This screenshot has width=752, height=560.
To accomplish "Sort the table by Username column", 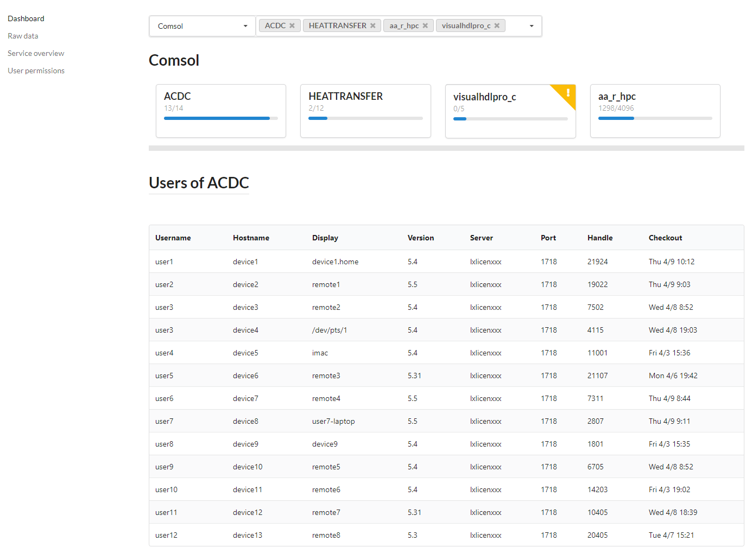I will [x=173, y=238].
